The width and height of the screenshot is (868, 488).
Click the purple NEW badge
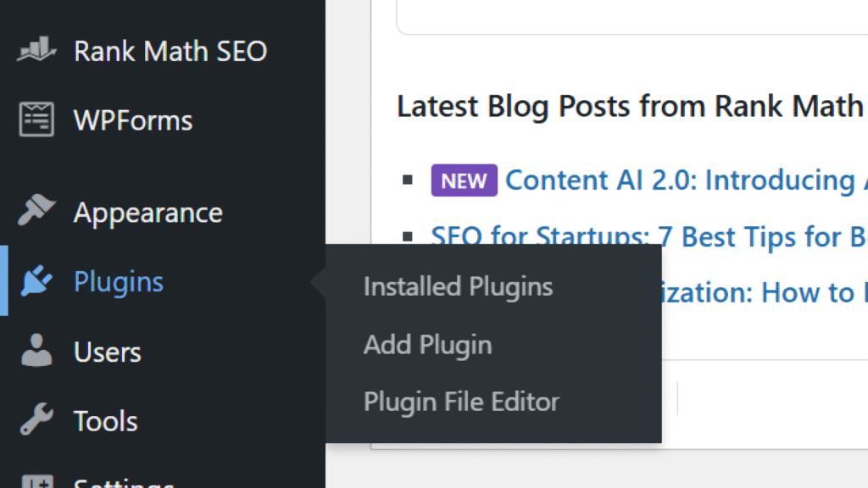pyautogui.click(x=464, y=180)
